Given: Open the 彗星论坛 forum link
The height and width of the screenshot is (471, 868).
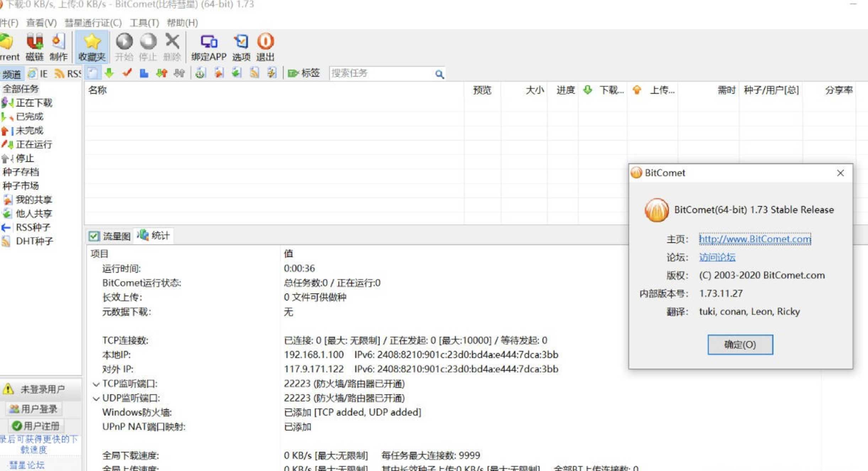Looking at the screenshot, I should point(27,465).
